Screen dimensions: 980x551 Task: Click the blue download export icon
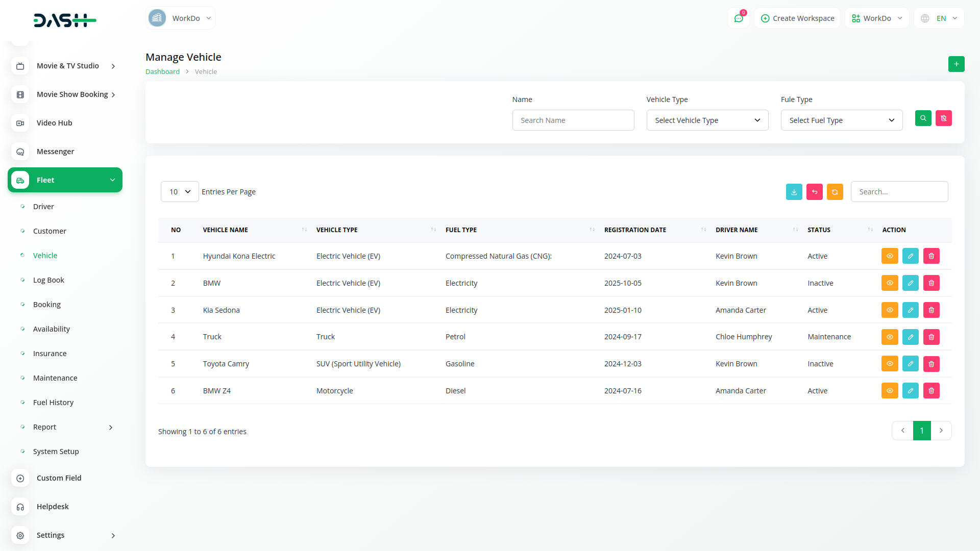794,192
